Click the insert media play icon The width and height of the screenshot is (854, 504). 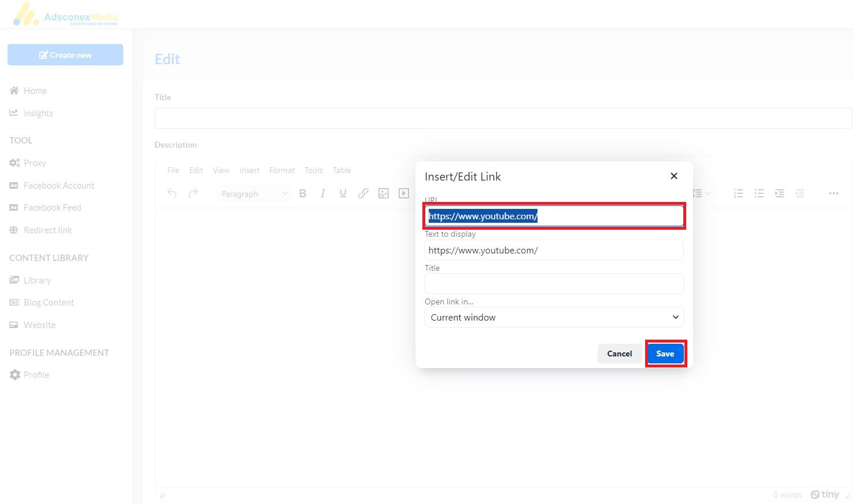pos(404,193)
